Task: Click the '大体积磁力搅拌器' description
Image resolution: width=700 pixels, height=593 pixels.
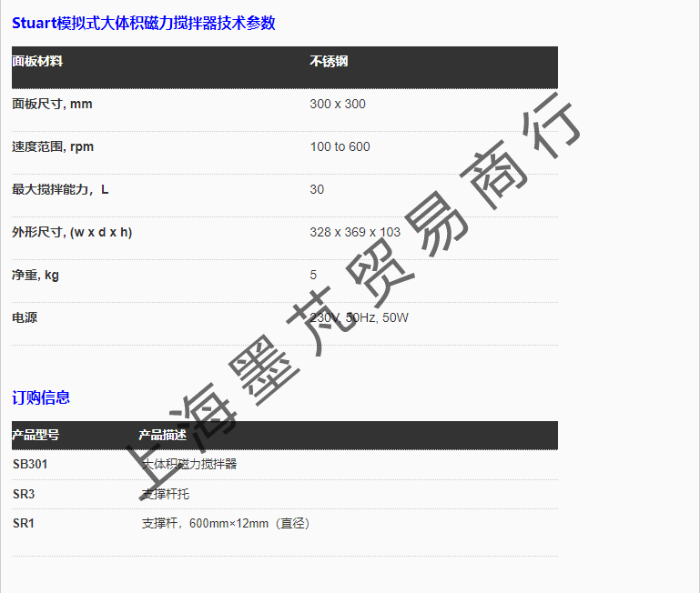Action: click(189, 465)
